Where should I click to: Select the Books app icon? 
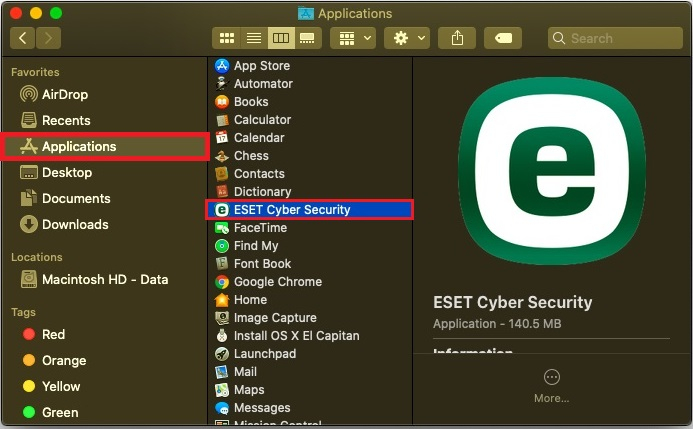(x=222, y=102)
